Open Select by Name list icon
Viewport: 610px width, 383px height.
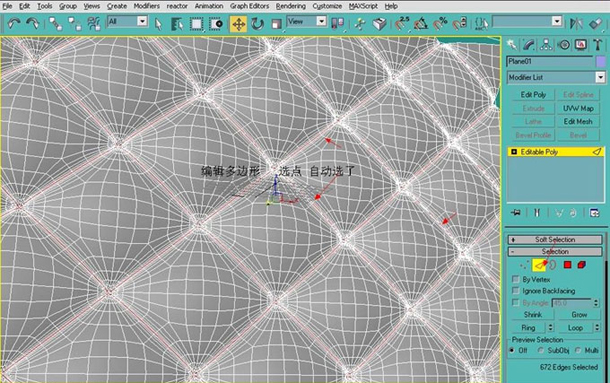177,24
